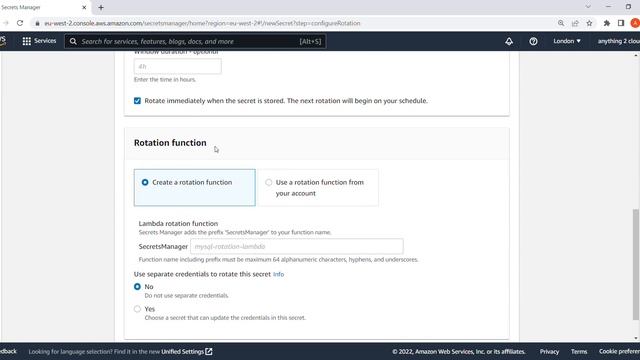Open the notifications bell icon
The width and height of the screenshot is (640, 360).
509,41
